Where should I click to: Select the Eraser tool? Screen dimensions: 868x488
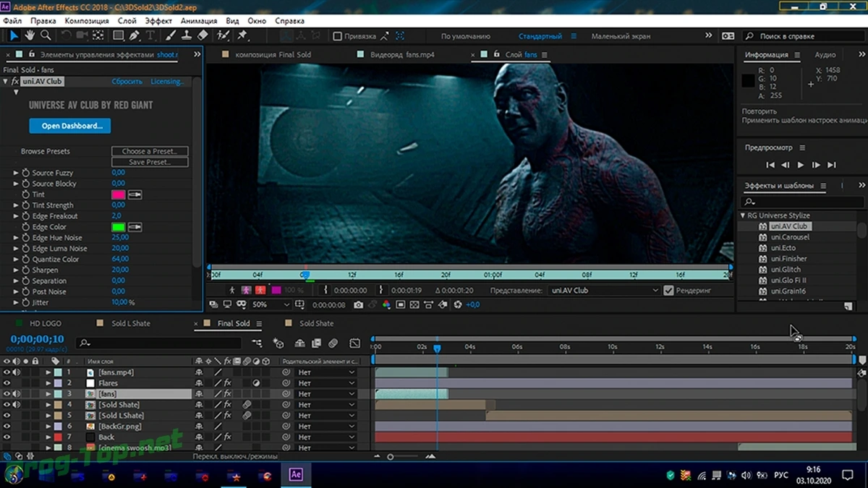coord(203,35)
